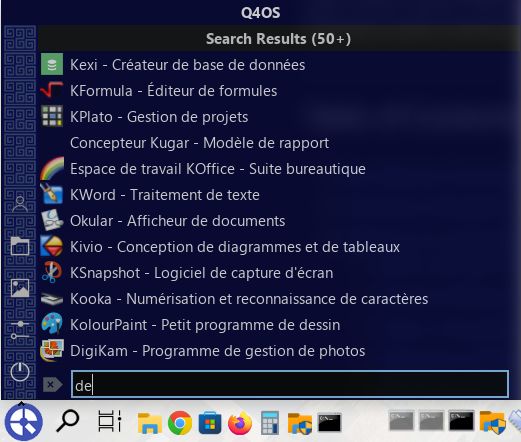The width and height of the screenshot is (521, 442).
Task: Click the search field containing 'de'
Action: 290,384
